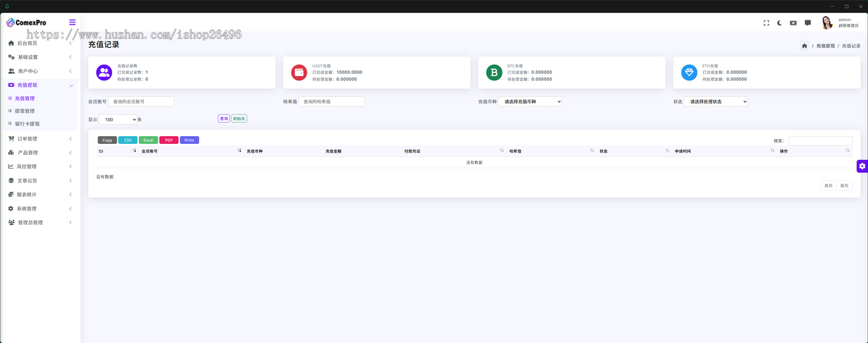Open 提现管理 in the sidebar
Image resolution: width=868 pixels, height=343 pixels.
coord(25,111)
